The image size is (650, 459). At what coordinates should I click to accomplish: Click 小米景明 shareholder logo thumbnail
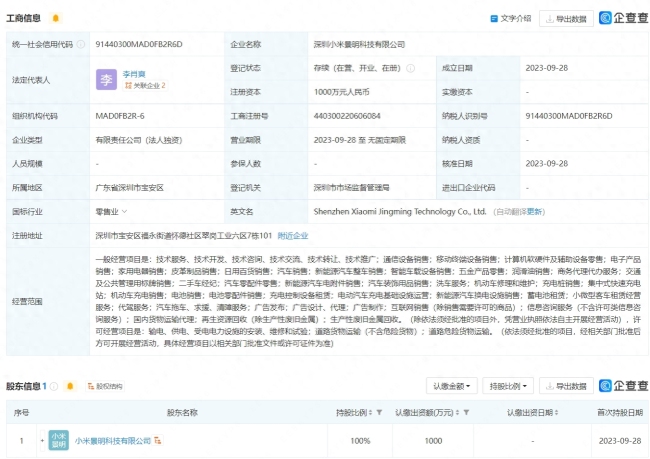click(58, 440)
